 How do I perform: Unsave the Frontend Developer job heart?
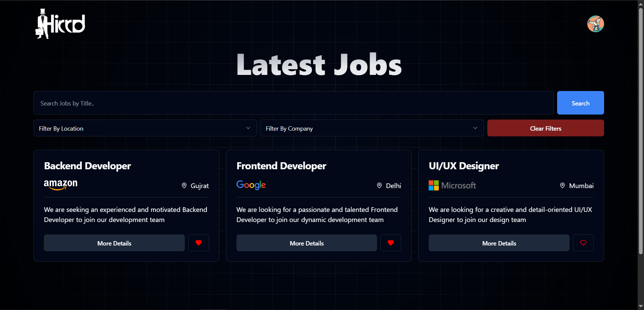391,243
